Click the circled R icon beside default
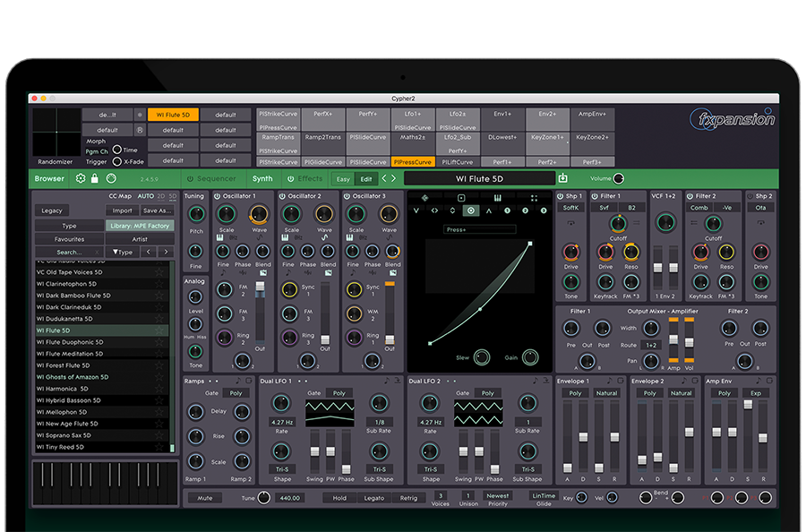This screenshot has width=806, height=532. click(140, 130)
